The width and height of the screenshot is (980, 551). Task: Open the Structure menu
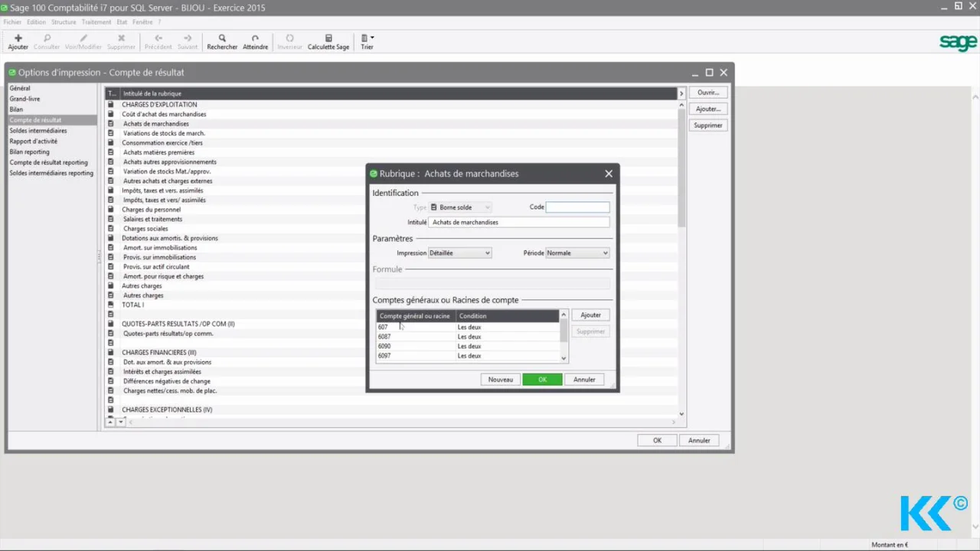point(64,22)
